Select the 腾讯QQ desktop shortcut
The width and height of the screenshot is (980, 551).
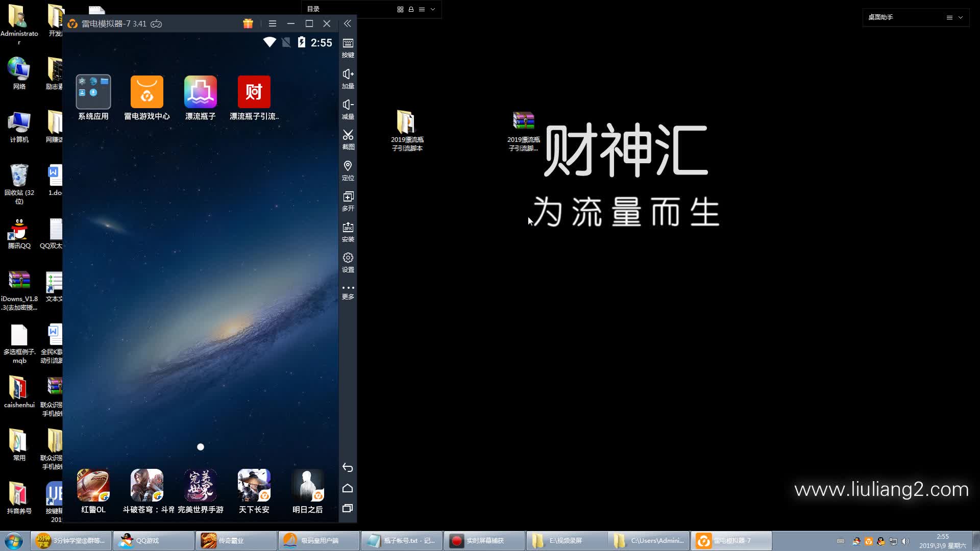pyautogui.click(x=19, y=234)
